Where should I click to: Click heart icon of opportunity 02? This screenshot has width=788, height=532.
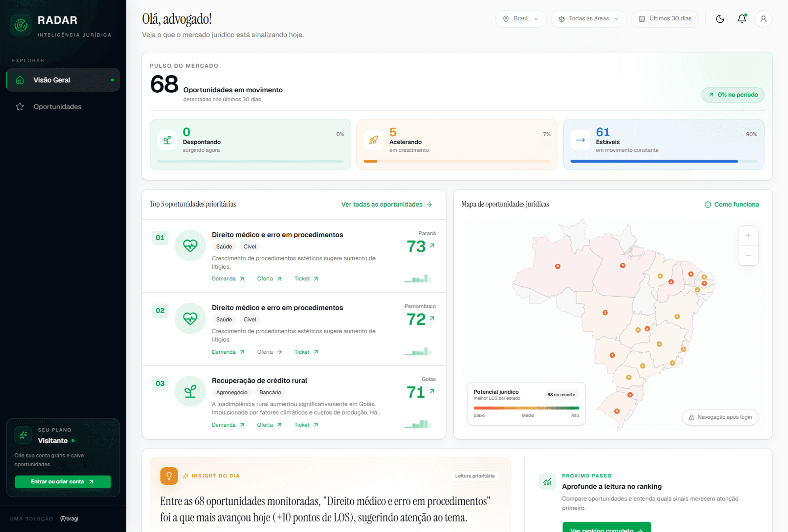tap(190, 319)
